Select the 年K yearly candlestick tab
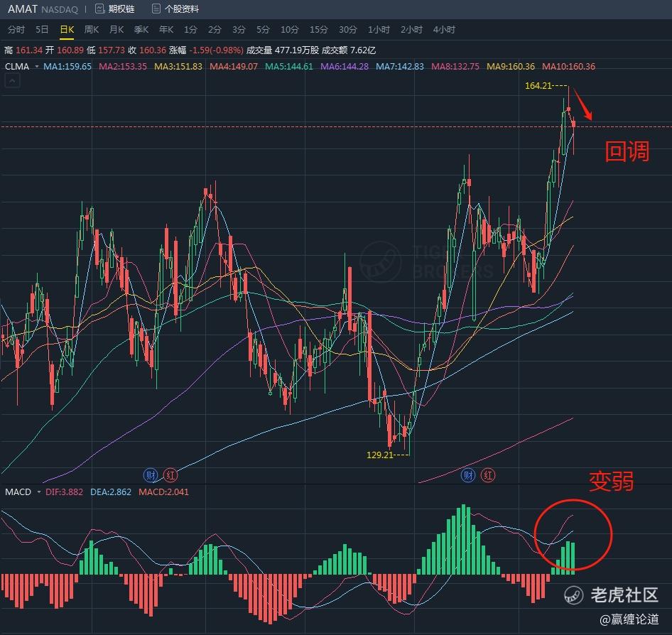The height and width of the screenshot is (635, 672). (166, 30)
